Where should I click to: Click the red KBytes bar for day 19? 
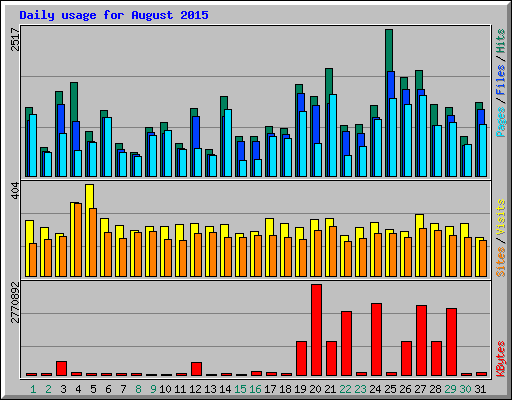point(301,358)
